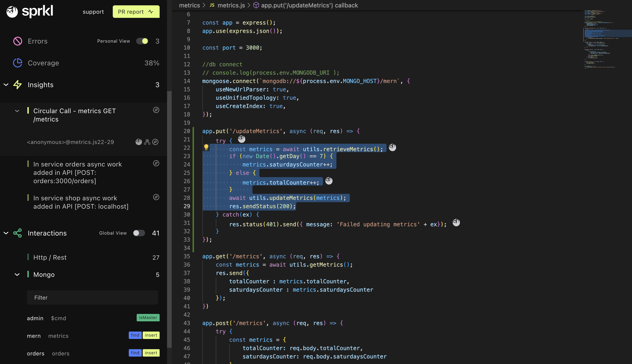Click 'app.get('/metrics'' on line 35

[232, 256]
